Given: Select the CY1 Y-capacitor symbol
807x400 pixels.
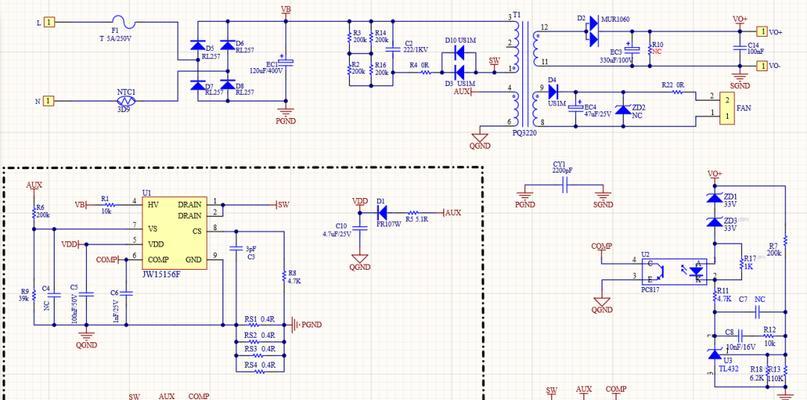Looking at the screenshot, I should (x=564, y=185).
